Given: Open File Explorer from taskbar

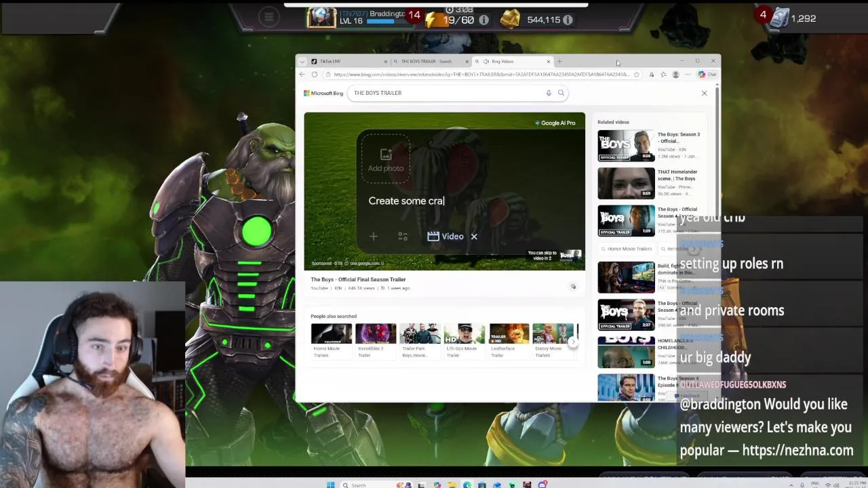Looking at the screenshot, I should (452, 485).
